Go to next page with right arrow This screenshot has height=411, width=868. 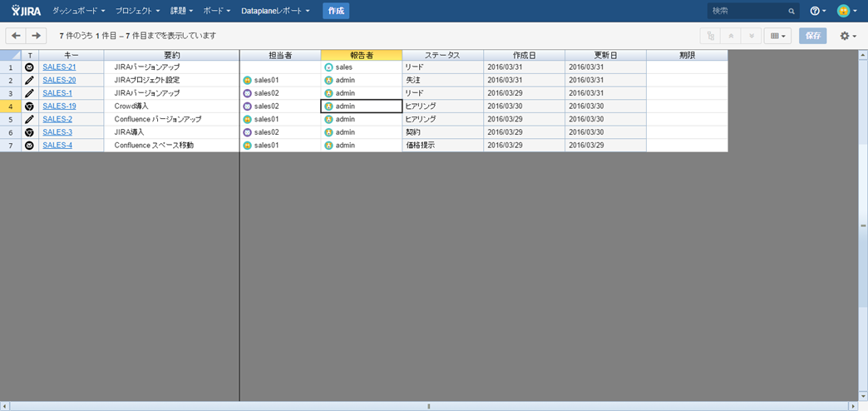(x=36, y=36)
